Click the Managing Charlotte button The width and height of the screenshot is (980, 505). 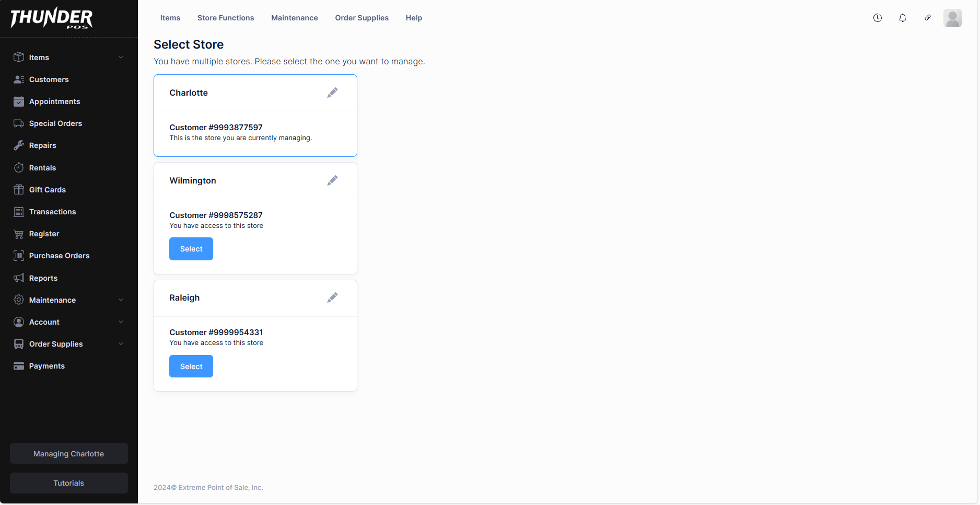pyautogui.click(x=69, y=454)
